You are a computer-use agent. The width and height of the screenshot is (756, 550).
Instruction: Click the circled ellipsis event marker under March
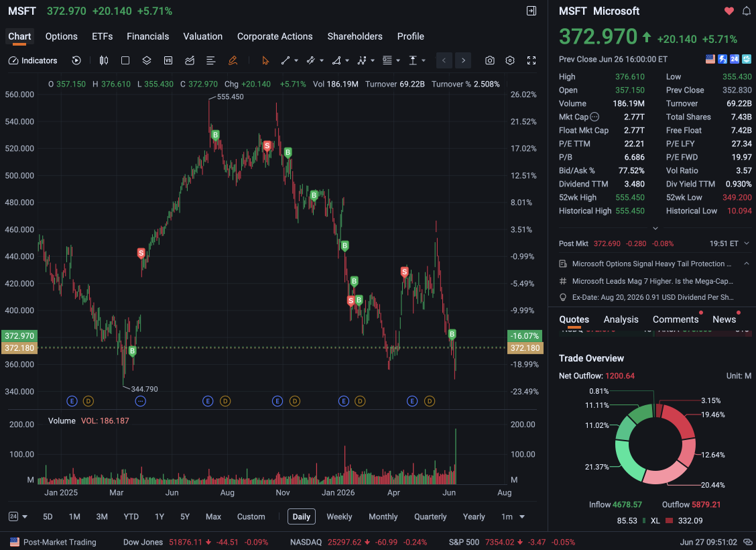140,401
